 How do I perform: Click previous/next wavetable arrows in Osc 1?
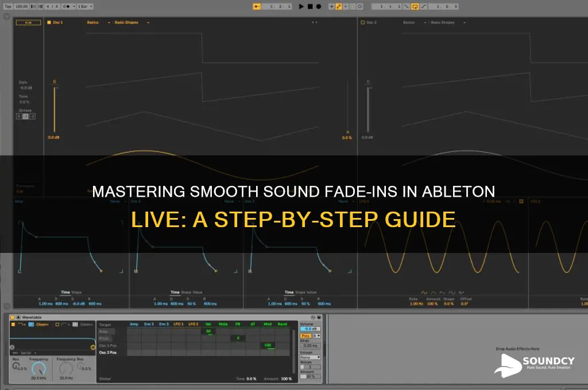[x=314, y=22]
